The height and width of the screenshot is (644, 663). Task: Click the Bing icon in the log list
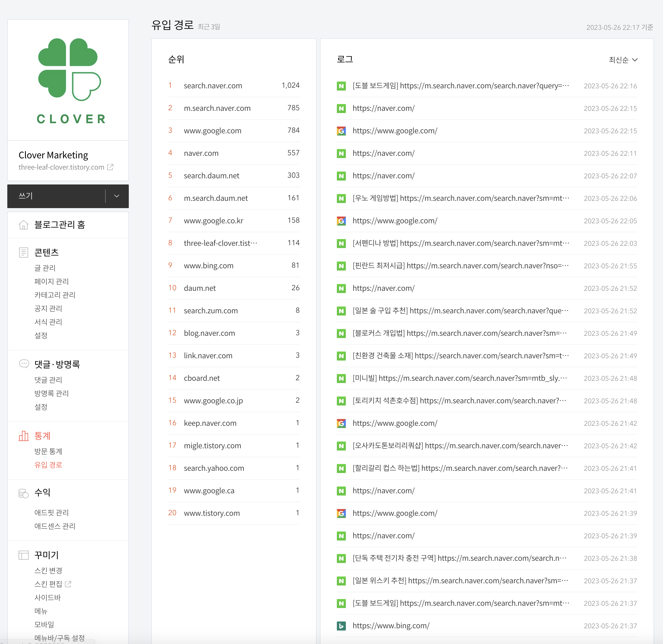[341, 626]
